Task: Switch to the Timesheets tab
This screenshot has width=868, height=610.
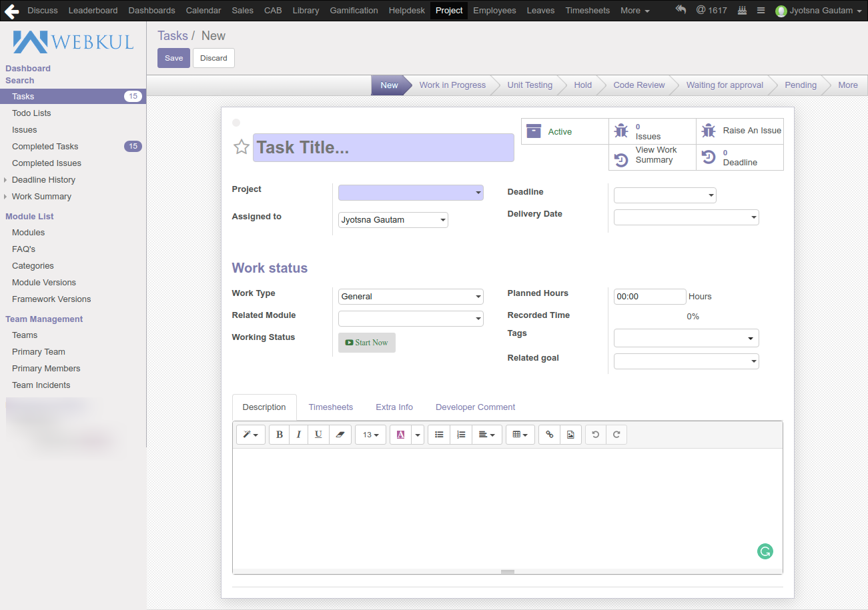Action: pyautogui.click(x=330, y=407)
